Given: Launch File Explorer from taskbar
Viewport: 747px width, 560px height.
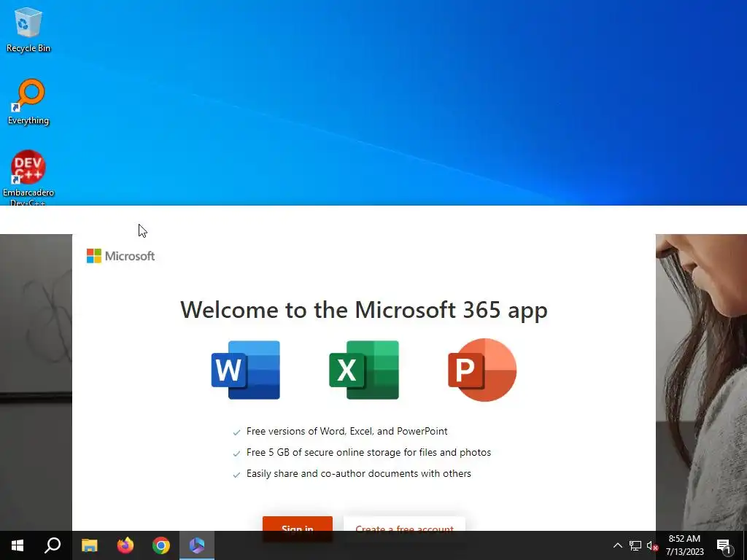Looking at the screenshot, I should point(89,545).
